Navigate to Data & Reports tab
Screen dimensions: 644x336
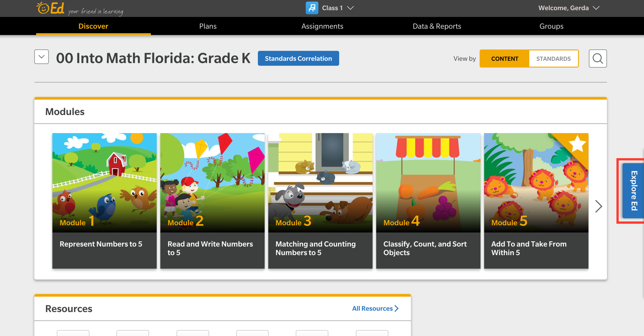[437, 26]
